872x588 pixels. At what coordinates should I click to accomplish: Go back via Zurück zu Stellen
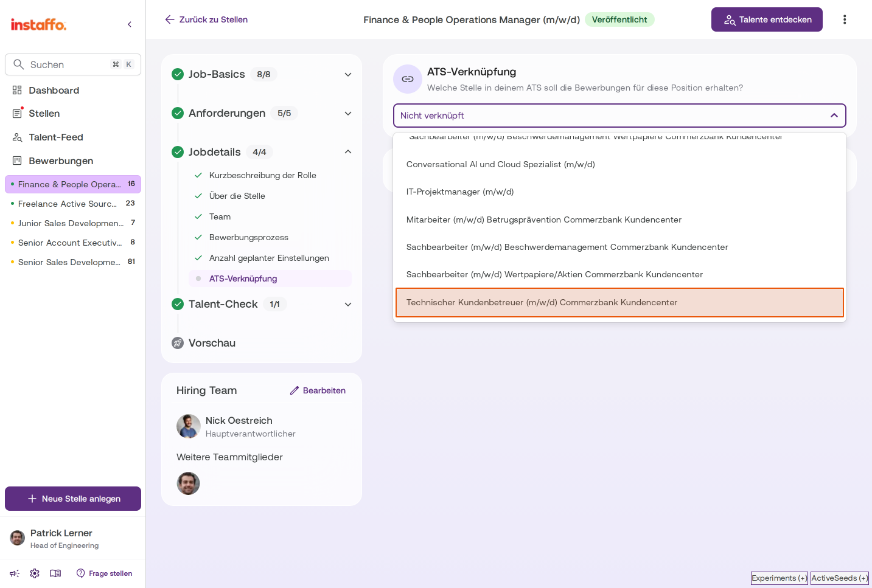(206, 19)
